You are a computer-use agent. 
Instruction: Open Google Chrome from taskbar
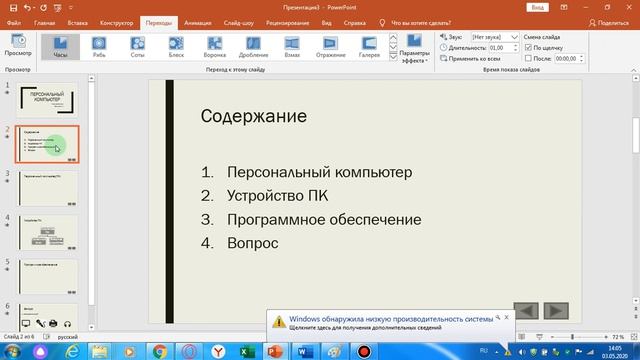(x=160, y=351)
